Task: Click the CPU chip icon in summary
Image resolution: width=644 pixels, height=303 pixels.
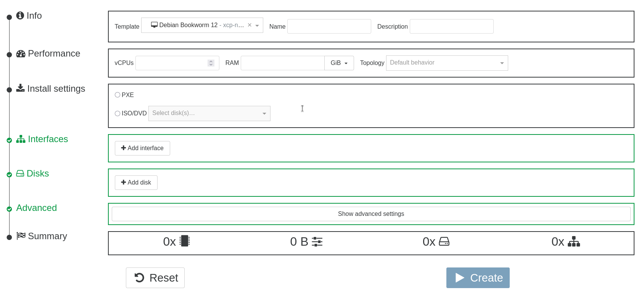Action: pyautogui.click(x=185, y=241)
